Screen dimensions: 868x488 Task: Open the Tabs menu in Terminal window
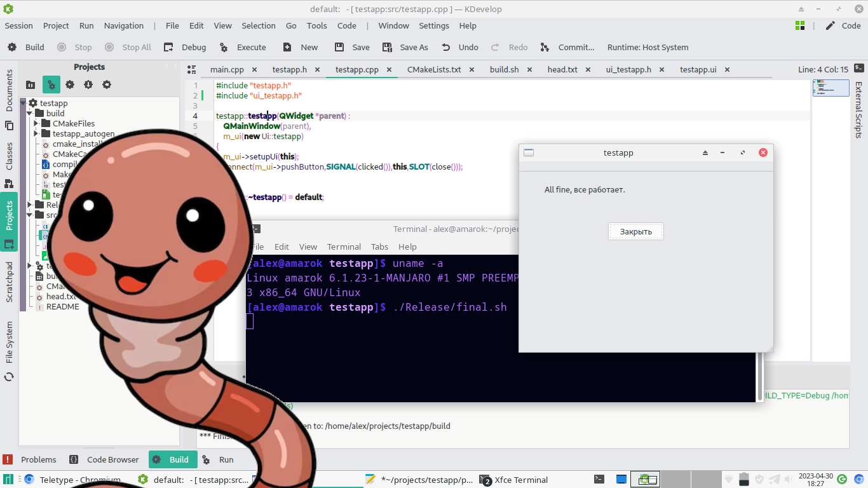click(x=379, y=247)
